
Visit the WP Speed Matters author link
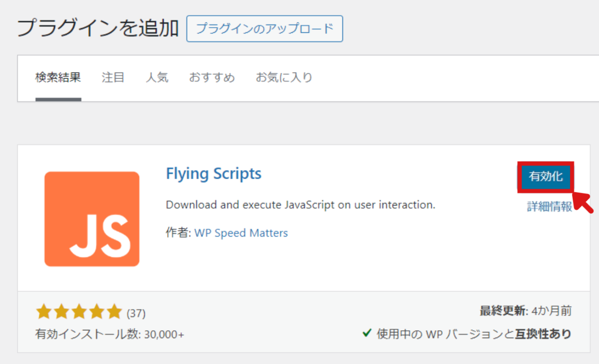coord(241,233)
